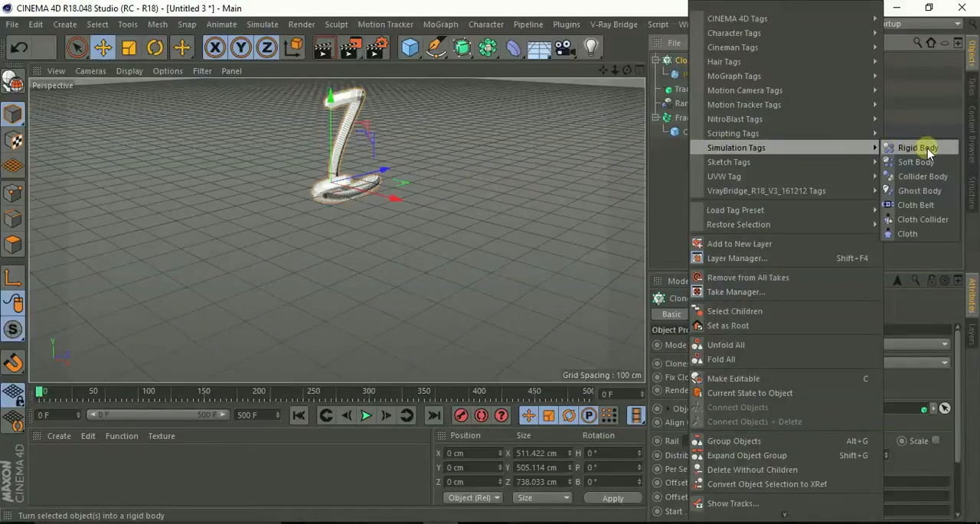This screenshot has height=524, width=980.
Task: Click the Basic tab in Attributes
Action: [x=671, y=314]
